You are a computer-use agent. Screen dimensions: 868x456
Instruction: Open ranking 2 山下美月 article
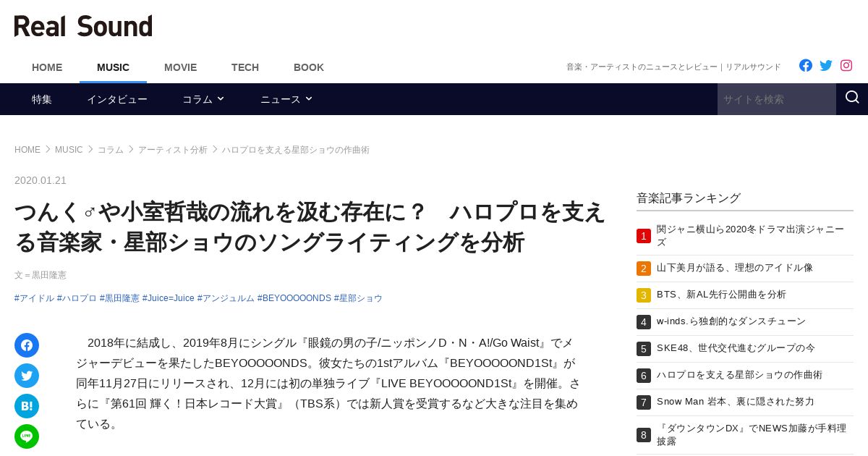pos(745,268)
